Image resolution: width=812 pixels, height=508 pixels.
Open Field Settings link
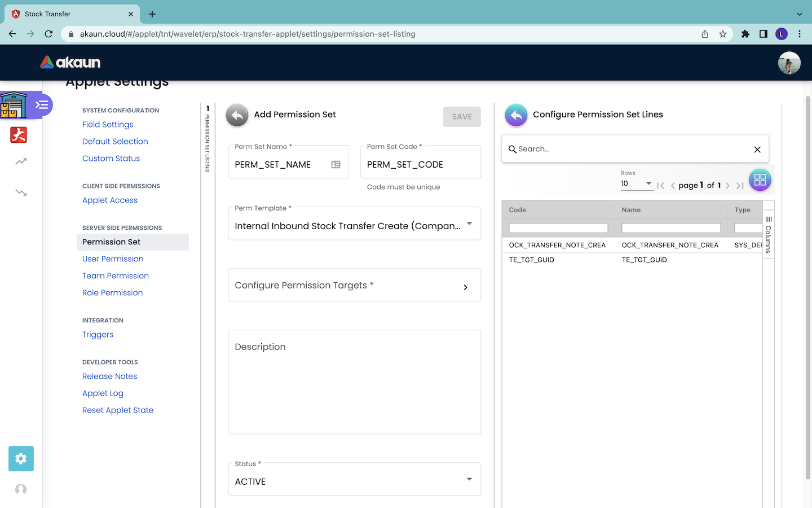[108, 125]
